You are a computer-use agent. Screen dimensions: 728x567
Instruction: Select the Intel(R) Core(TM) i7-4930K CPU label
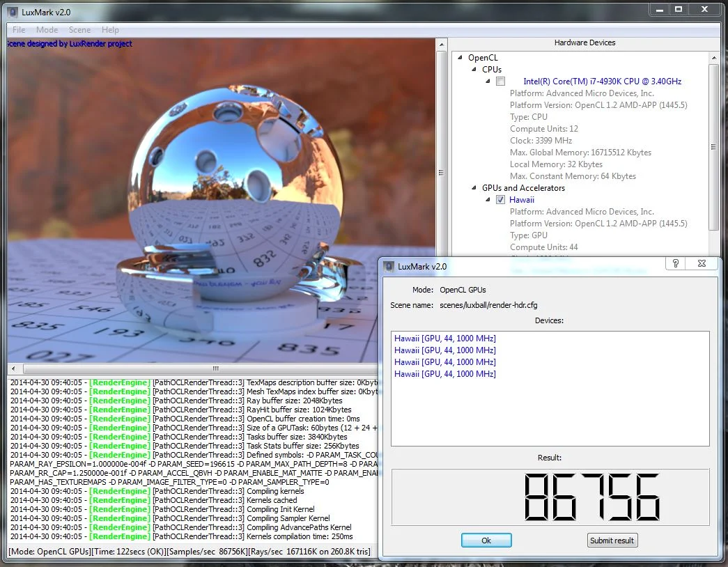click(602, 81)
